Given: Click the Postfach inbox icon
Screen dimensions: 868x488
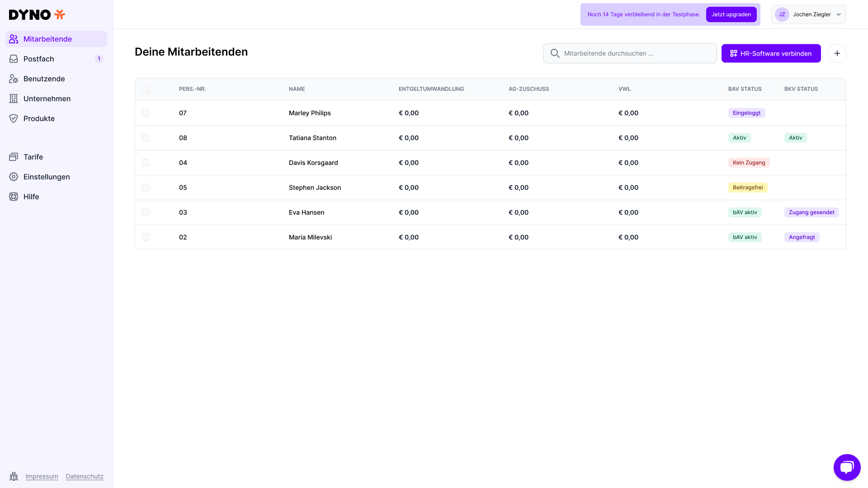Looking at the screenshot, I should click(14, 59).
